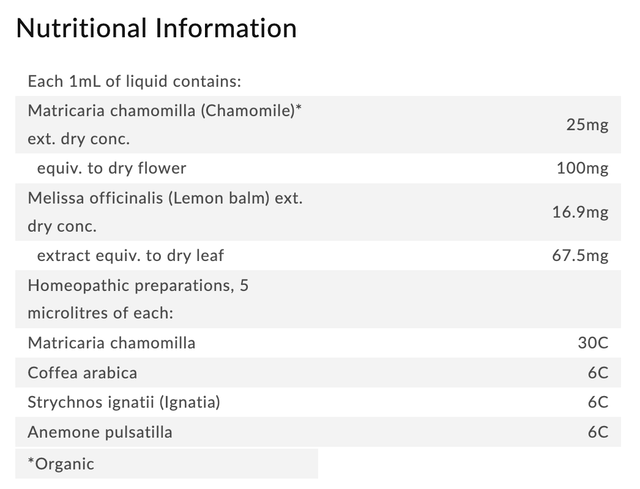Click the Homeopathic preparations row
The height and width of the screenshot is (489, 640).
pos(318,299)
